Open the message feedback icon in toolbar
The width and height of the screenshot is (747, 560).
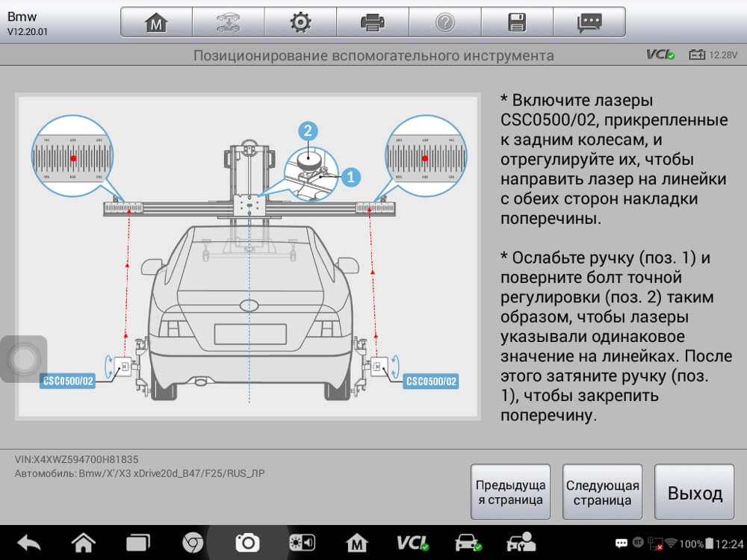click(x=589, y=22)
